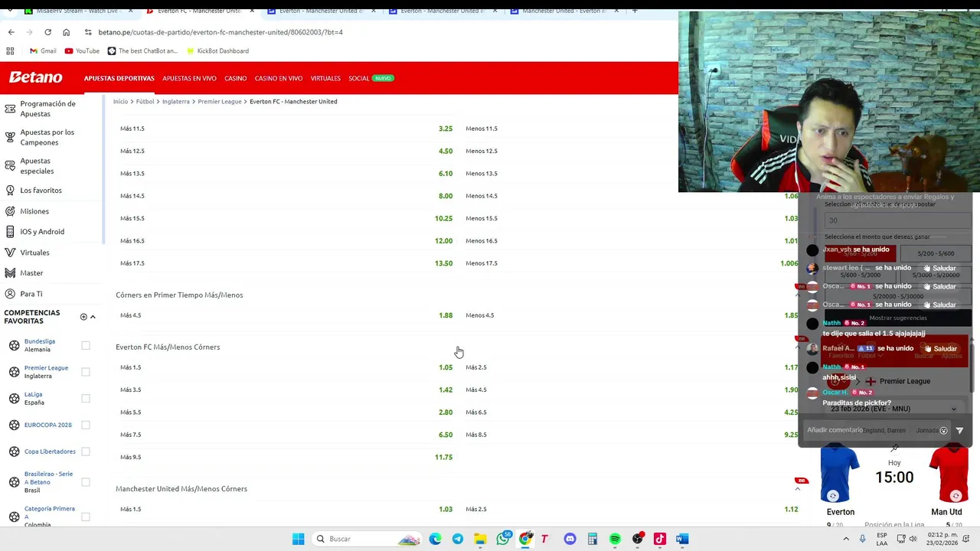The width and height of the screenshot is (980, 551).
Task: Open the Apuestas Deportivas tab
Action: 119,78
